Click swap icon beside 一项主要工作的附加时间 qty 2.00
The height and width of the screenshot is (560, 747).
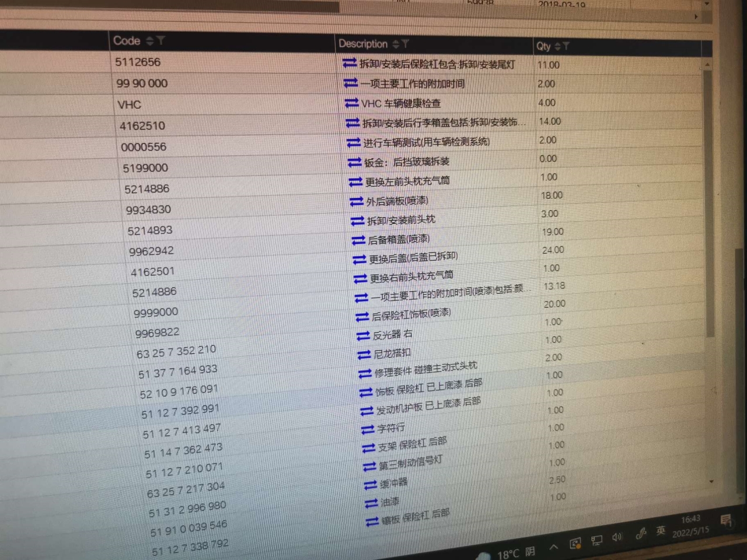[351, 83]
